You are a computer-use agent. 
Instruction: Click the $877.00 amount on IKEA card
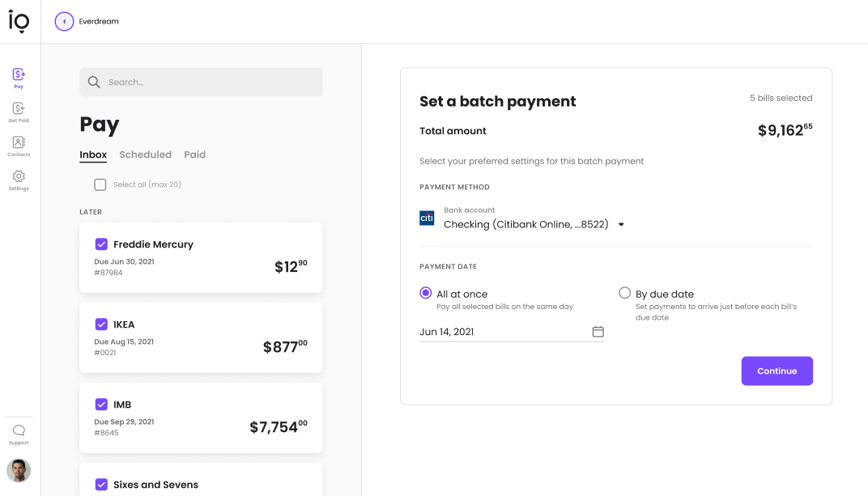pyautogui.click(x=285, y=346)
